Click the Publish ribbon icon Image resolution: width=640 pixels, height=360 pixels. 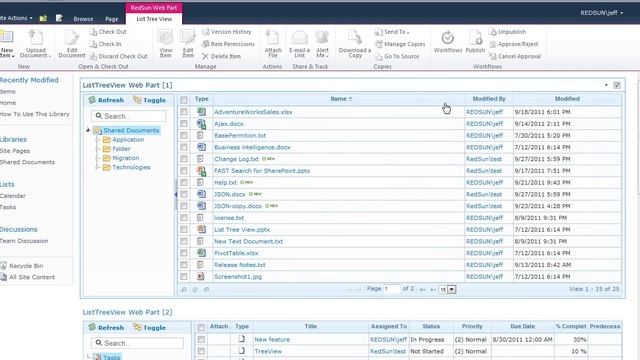(x=475, y=42)
